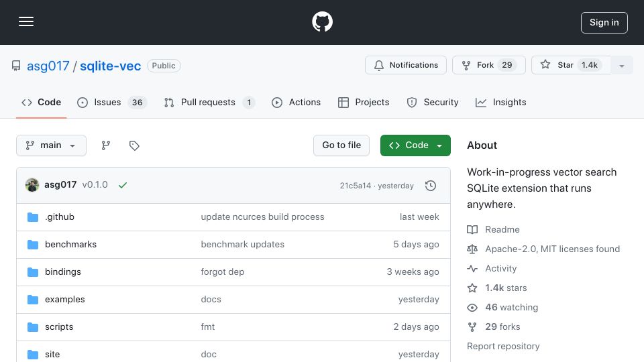The image size is (644, 362).
Task: Click the benchmarks row folder icon
Action: click(x=33, y=245)
